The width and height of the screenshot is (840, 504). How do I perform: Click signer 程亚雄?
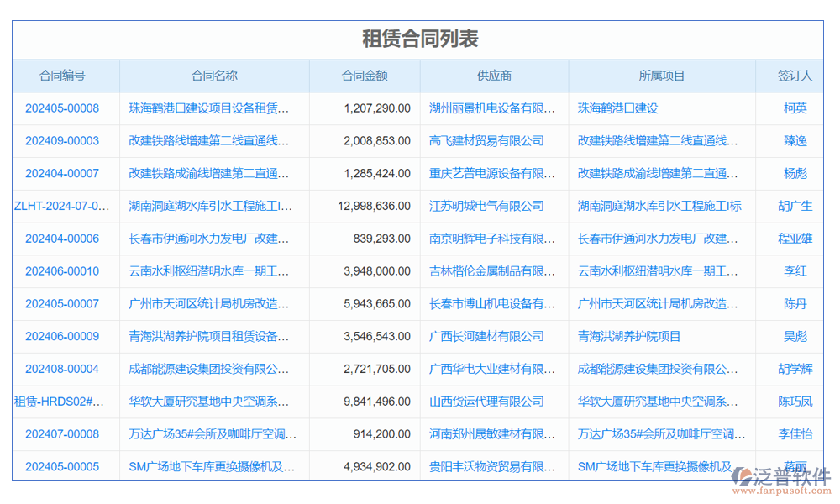[x=795, y=239]
